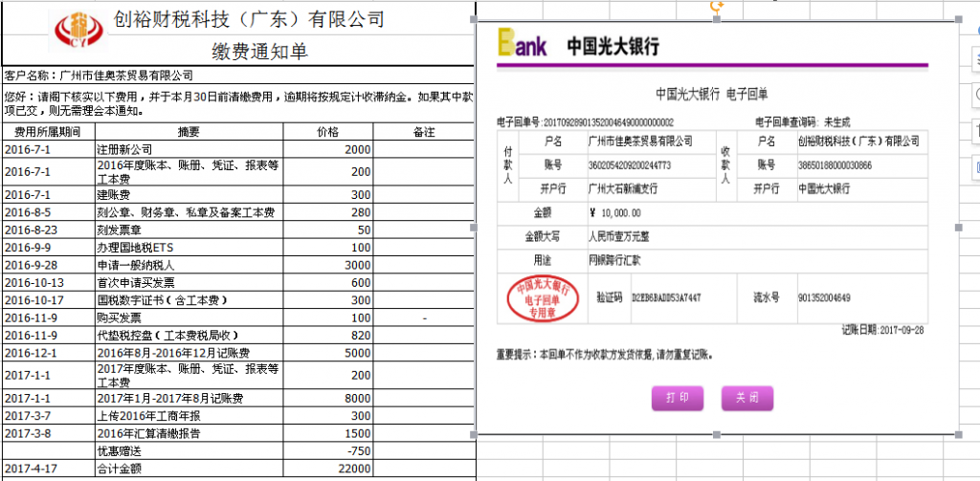980x481 pixels.
Task: Click the 2016年8月-2016年12月记账费 cell
Action: click(189, 352)
